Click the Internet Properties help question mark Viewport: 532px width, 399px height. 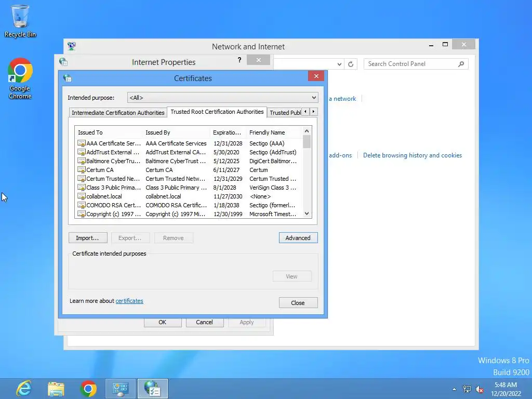tap(240, 60)
